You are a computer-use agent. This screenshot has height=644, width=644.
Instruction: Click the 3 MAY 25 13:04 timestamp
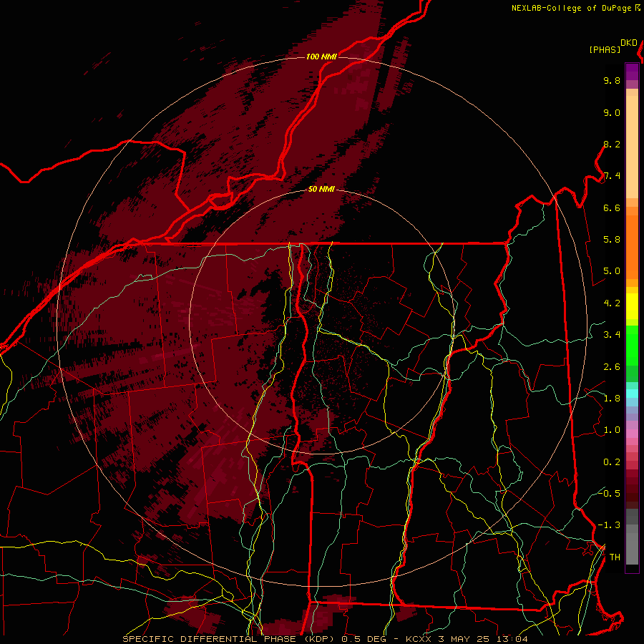click(x=482, y=639)
